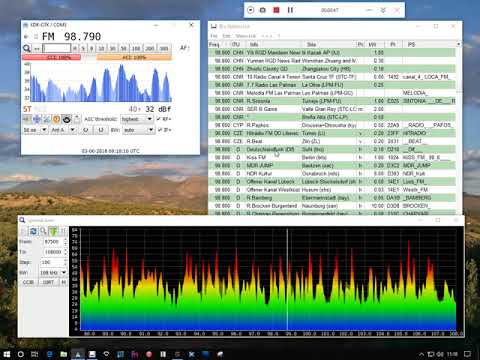
Task: Select the NDR Kultur row
Action: point(332,174)
